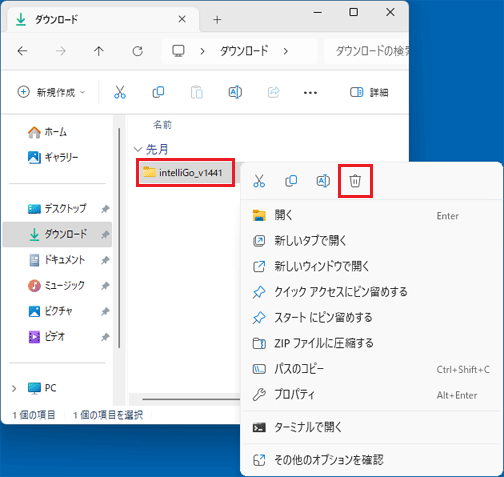This screenshot has height=477, width=504.
Task: Select ダウンロード in the sidebar
Action: [x=57, y=234]
